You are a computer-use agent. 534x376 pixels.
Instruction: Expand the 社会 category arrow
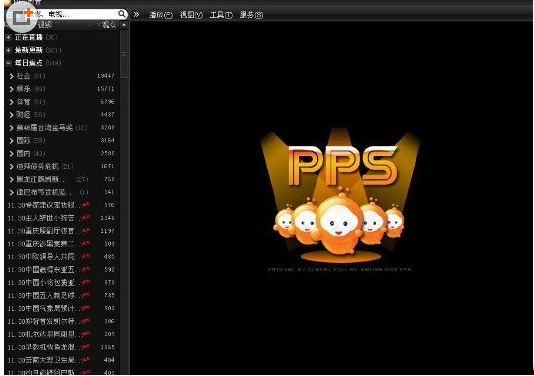(12, 76)
